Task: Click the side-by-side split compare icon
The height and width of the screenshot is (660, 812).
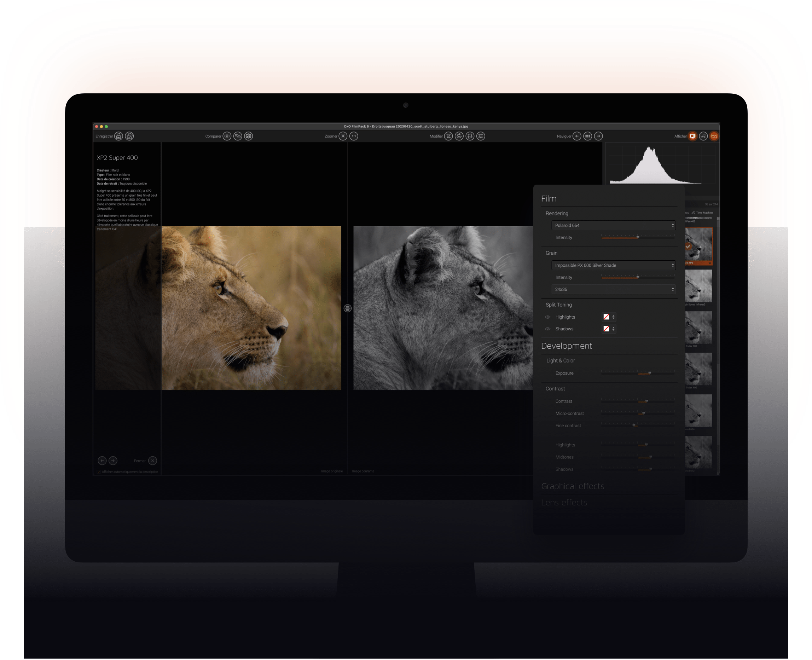Action: coord(248,136)
